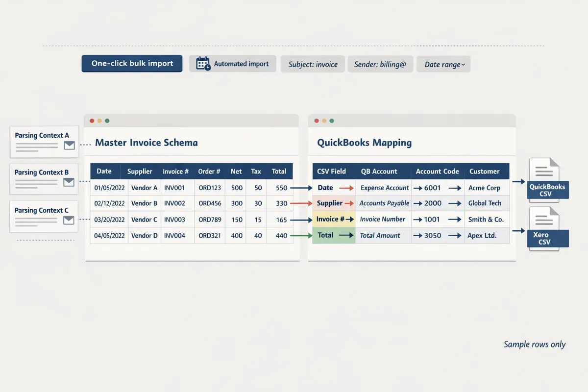588x392 pixels.
Task: Select the ORD321 cell
Action: pos(210,236)
